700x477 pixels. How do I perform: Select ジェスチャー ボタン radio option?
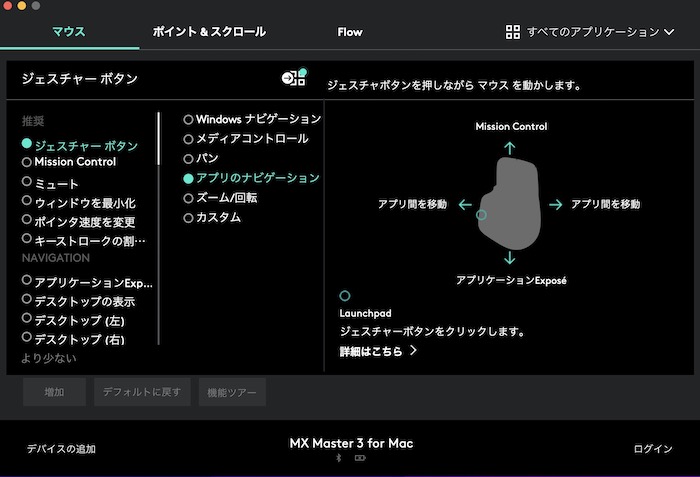[x=27, y=143]
